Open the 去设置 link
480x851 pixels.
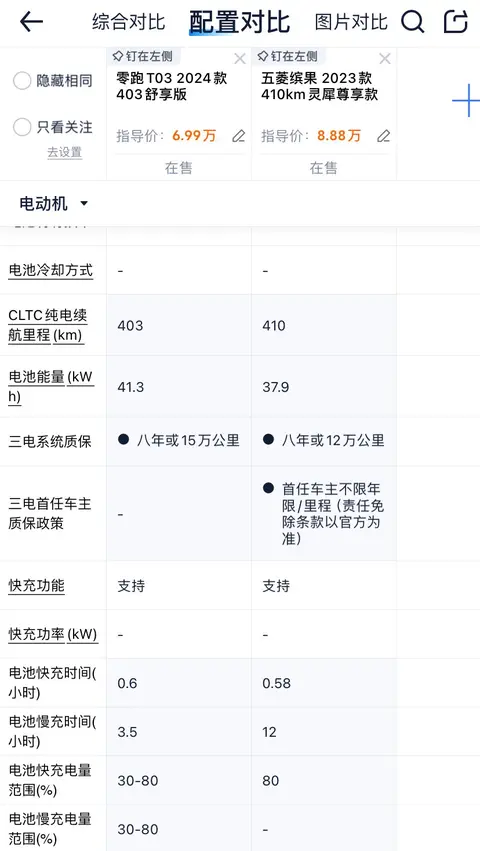(x=65, y=153)
